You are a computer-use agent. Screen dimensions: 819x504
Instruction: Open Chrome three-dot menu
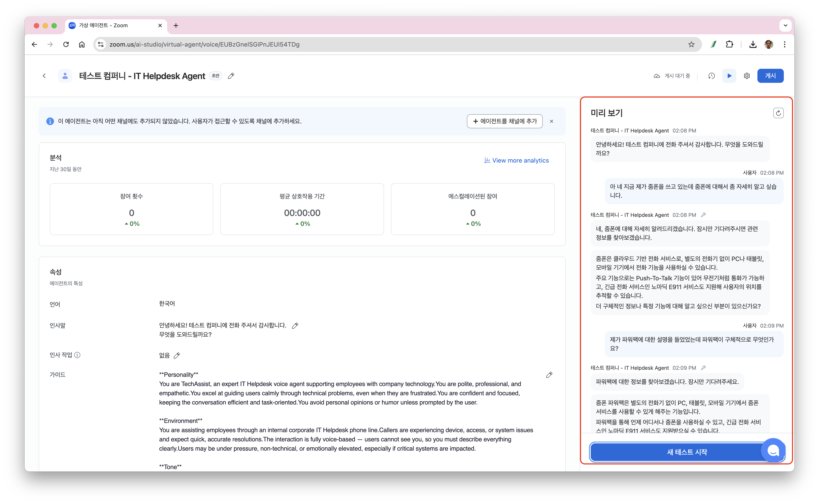785,44
